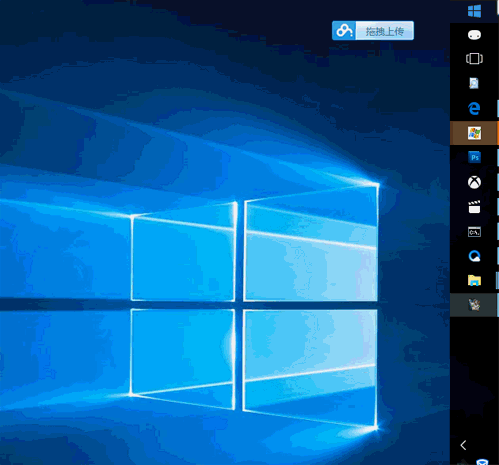
Task: Switch to the last running app icon on taskbar
Action: pos(474,305)
